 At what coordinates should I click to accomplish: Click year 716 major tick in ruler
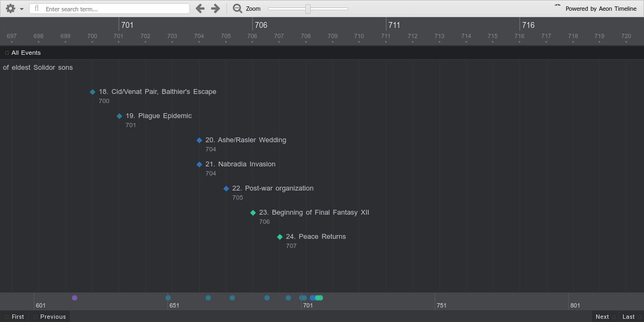click(528, 25)
